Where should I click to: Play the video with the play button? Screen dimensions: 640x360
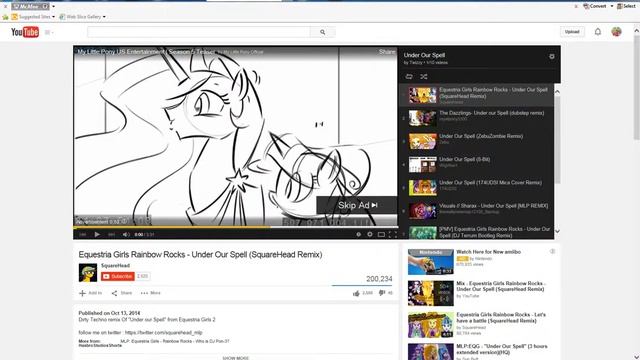click(x=97, y=234)
